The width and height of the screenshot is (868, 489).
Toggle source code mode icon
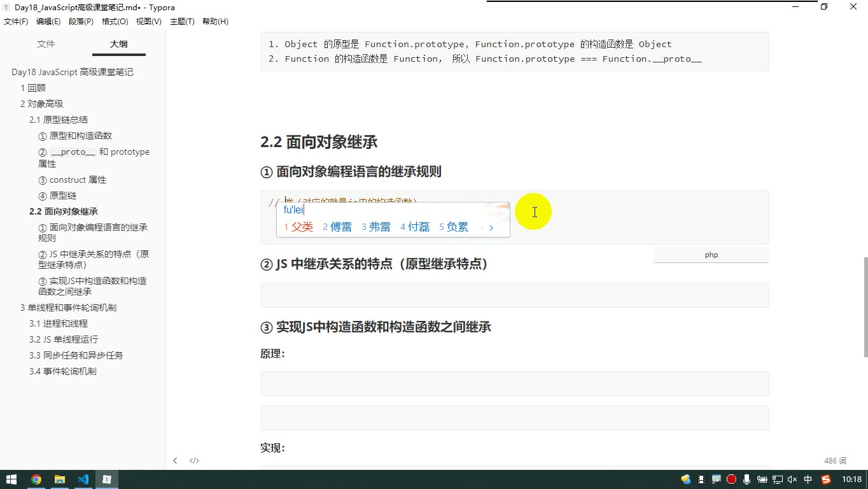195,460
